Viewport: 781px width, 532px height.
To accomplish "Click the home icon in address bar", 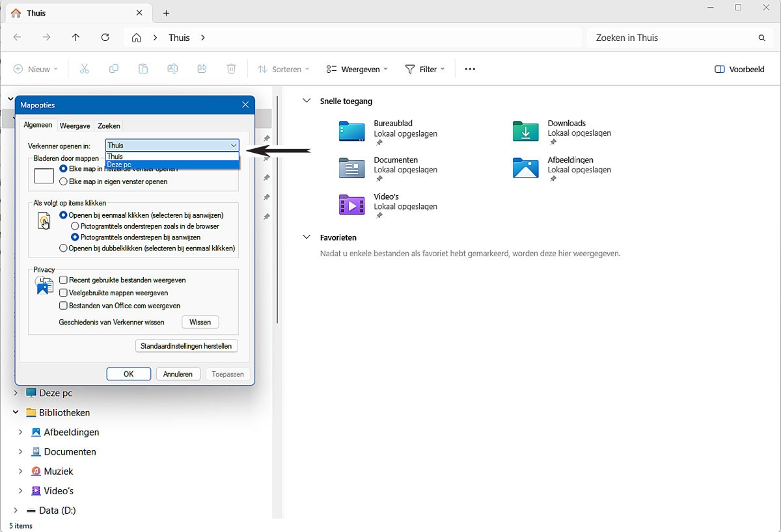I will pyautogui.click(x=137, y=38).
